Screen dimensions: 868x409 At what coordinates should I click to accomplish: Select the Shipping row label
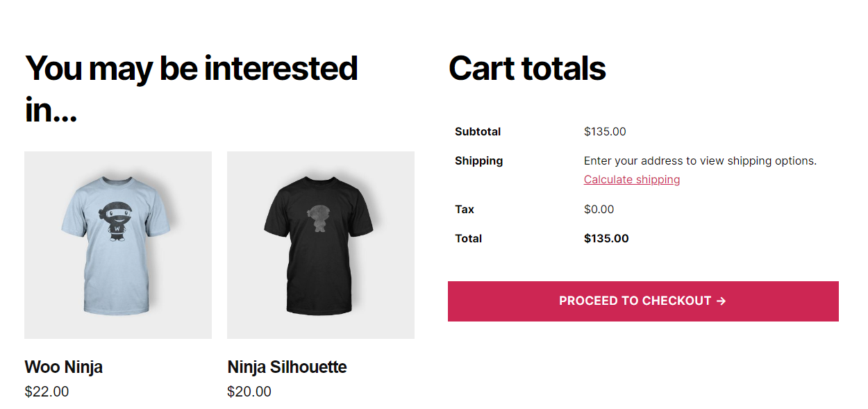coord(478,161)
